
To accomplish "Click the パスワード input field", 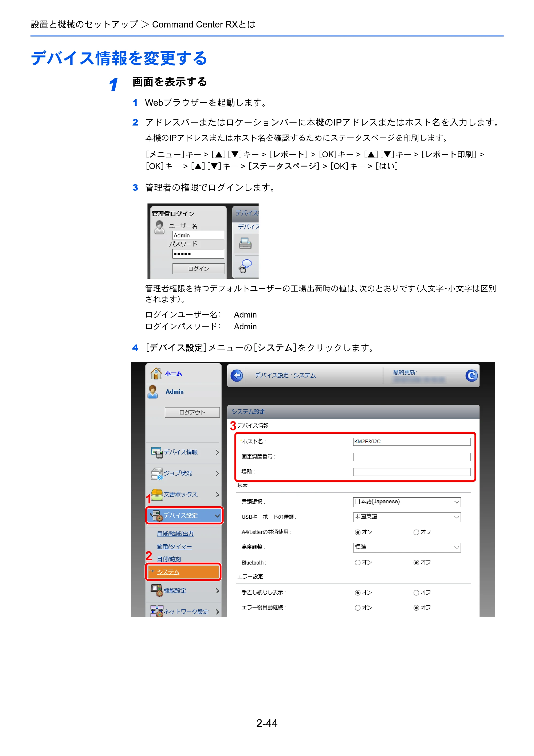I will pos(198,253).
